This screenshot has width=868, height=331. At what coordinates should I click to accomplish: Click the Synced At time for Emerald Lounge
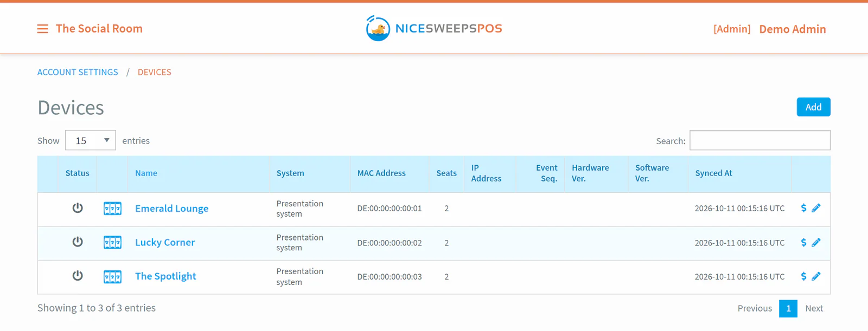point(739,209)
